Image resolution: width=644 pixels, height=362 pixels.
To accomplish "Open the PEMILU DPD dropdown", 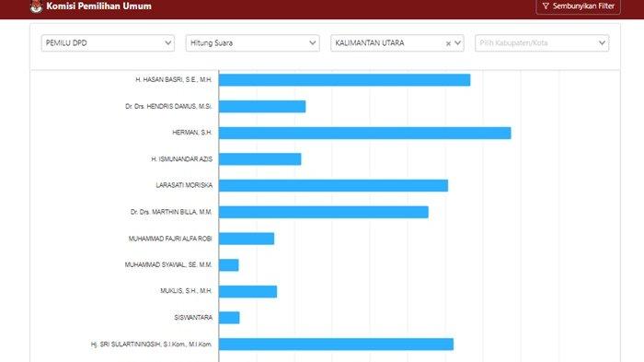I will coord(108,42).
